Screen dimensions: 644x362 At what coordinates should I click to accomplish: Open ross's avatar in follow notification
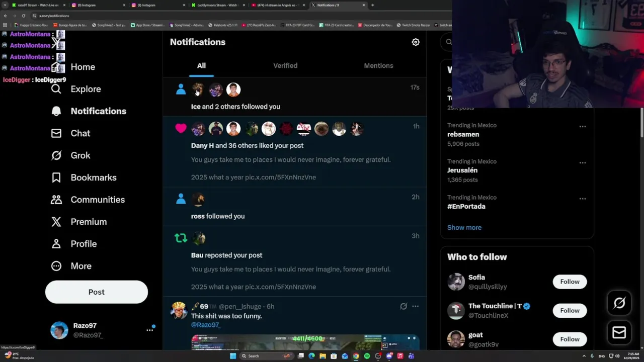198,199
